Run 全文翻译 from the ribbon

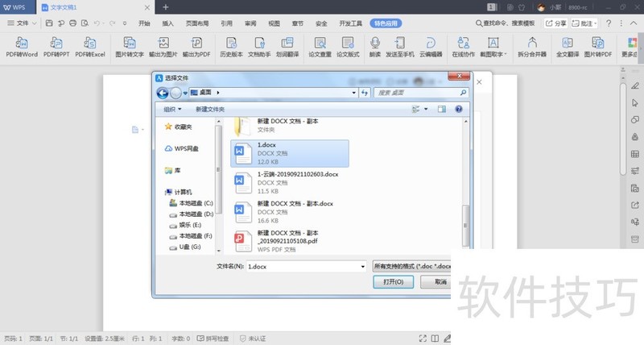pyautogui.click(x=568, y=47)
